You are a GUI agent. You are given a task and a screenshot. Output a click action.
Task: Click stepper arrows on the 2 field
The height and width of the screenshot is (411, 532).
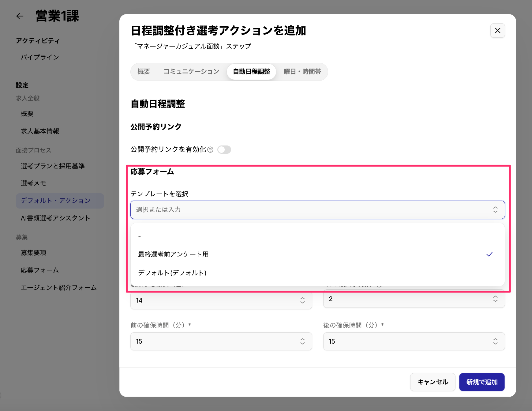(x=495, y=299)
